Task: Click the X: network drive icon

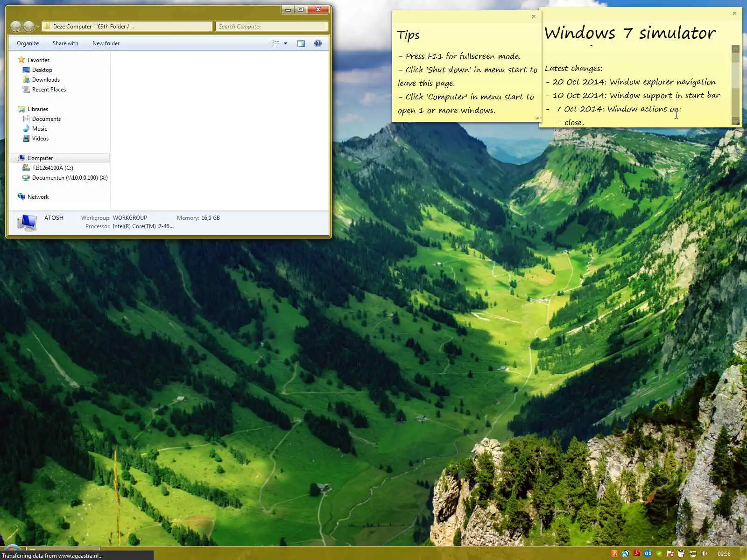Action: pos(26,178)
